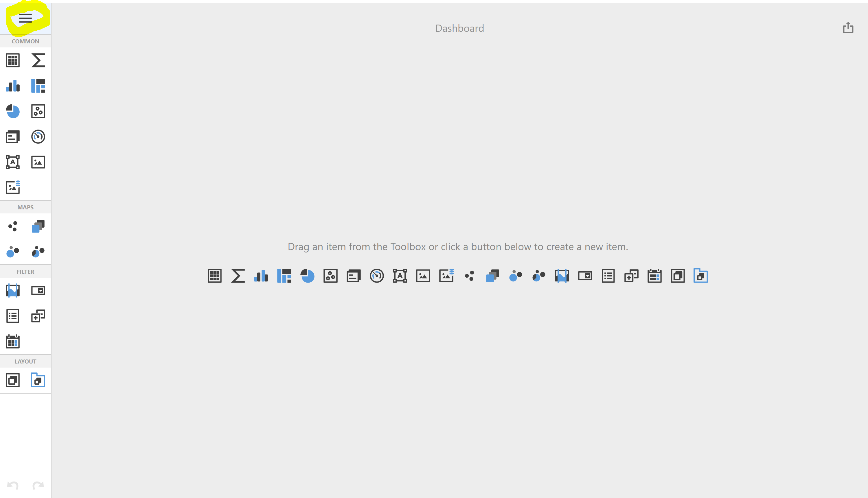Create a Pie chart from the center button row
The height and width of the screenshot is (498, 868).
[307, 276]
